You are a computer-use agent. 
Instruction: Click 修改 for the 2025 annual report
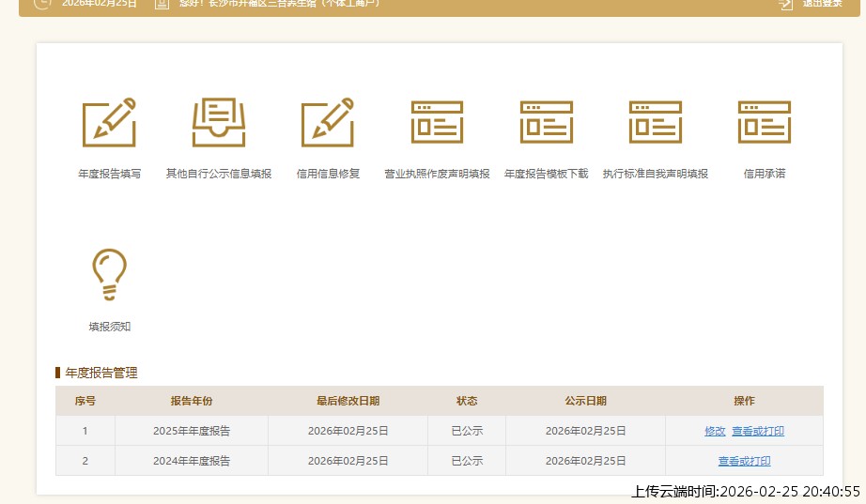pyautogui.click(x=715, y=431)
